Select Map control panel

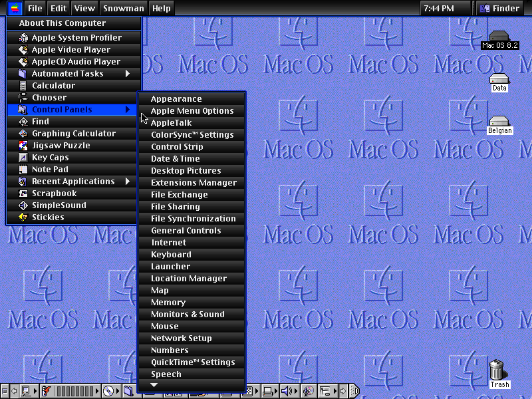(192, 291)
